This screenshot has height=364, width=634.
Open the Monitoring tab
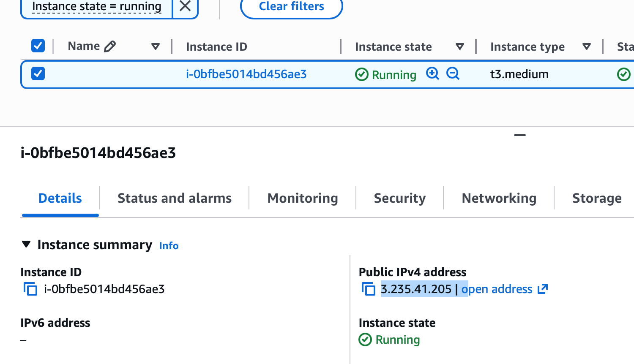302,198
